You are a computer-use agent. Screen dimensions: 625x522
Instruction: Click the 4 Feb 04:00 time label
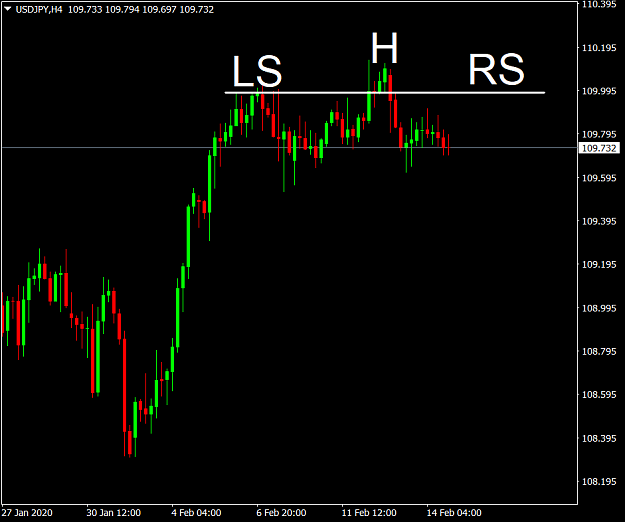click(x=196, y=512)
